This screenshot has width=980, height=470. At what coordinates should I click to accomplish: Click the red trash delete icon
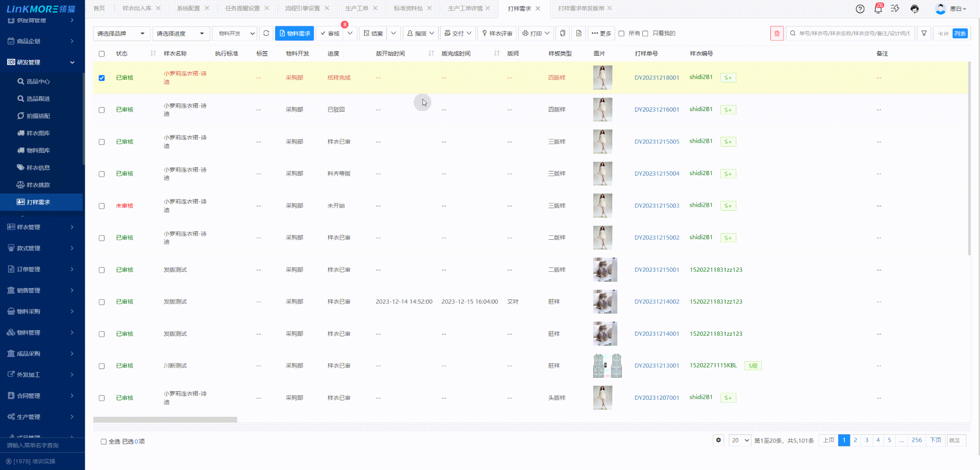coord(777,33)
